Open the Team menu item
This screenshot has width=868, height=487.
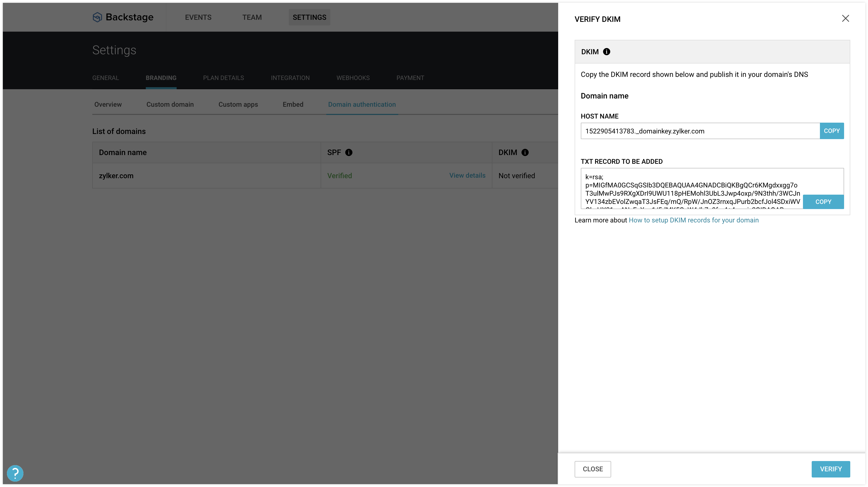[252, 17]
